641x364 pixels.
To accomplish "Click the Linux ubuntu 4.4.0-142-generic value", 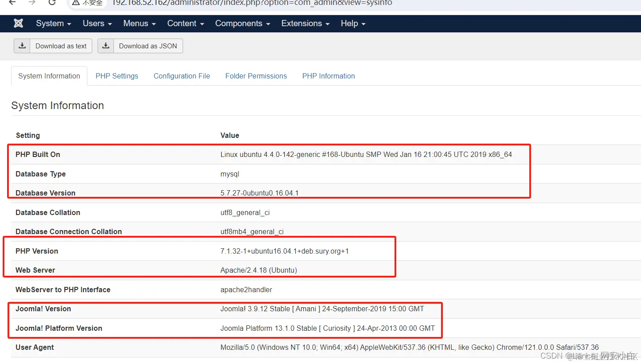I will [x=366, y=154].
